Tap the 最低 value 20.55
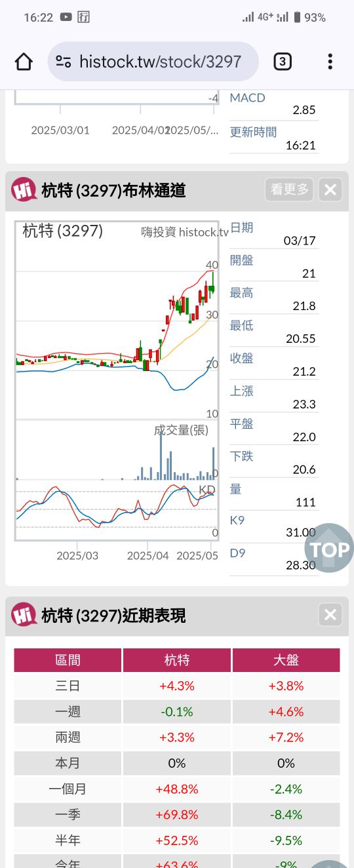354x868 pixels. tap(301, 339)
